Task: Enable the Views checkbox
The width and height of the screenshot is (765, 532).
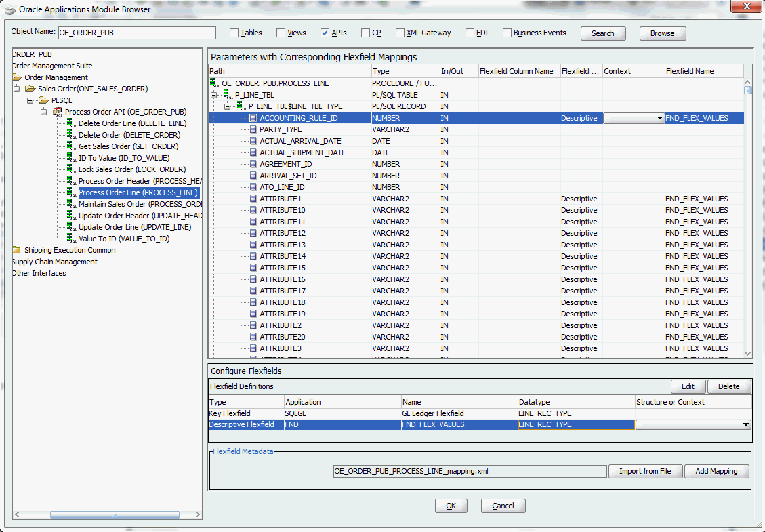Action: pos(281,33)
